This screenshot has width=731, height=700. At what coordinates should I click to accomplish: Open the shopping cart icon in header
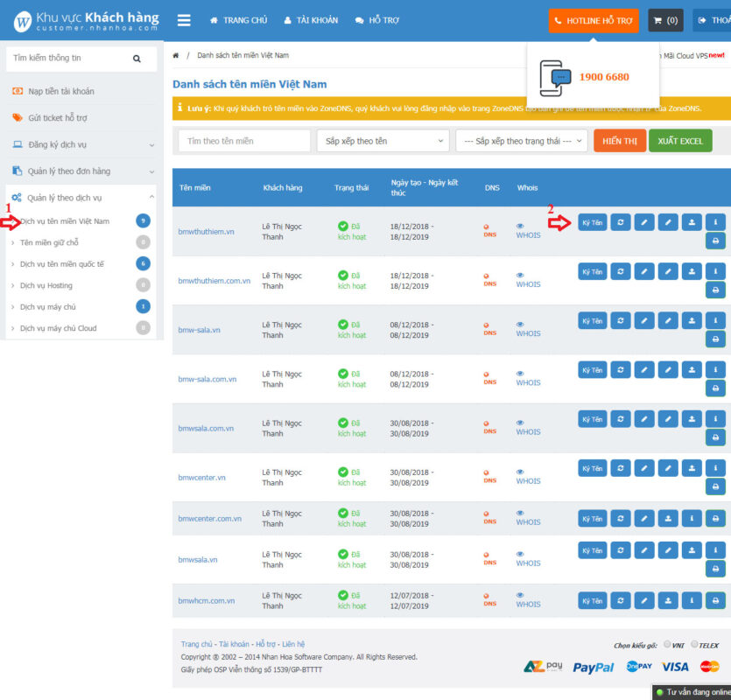[x=665, y=20]
